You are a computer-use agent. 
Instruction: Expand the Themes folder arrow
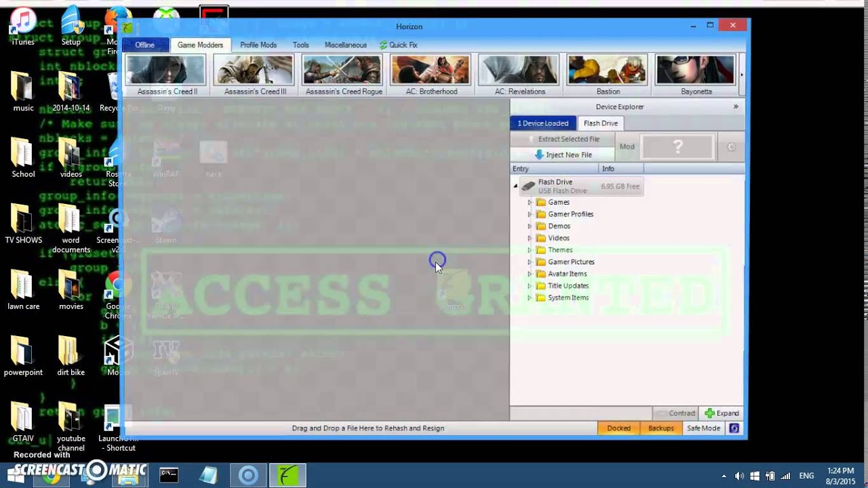pos(530,250)
